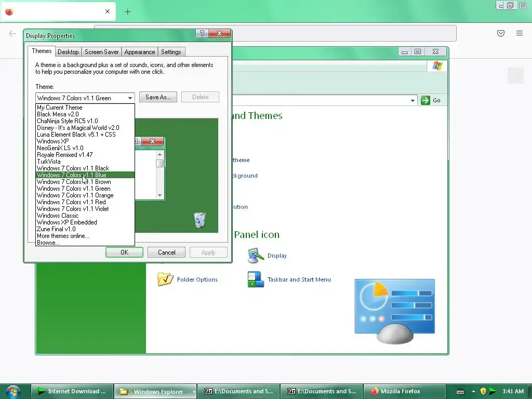Select Windows 7 Colors v1.1 Black

point(85,168)
